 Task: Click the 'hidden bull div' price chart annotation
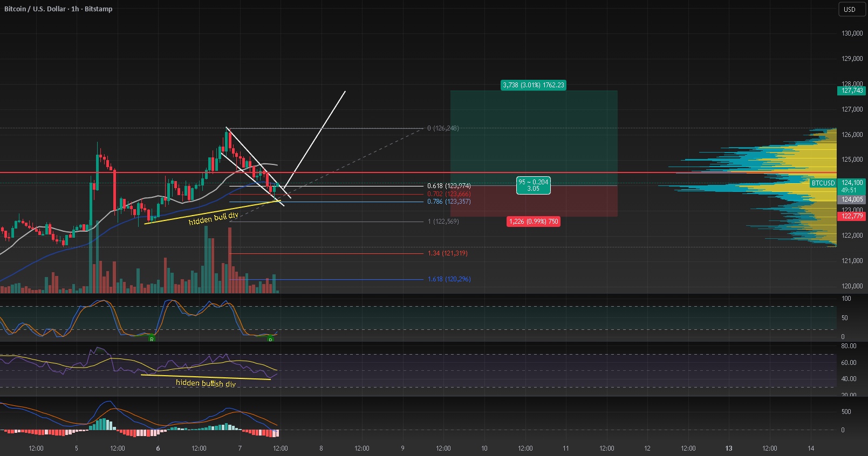click(213, 218)
